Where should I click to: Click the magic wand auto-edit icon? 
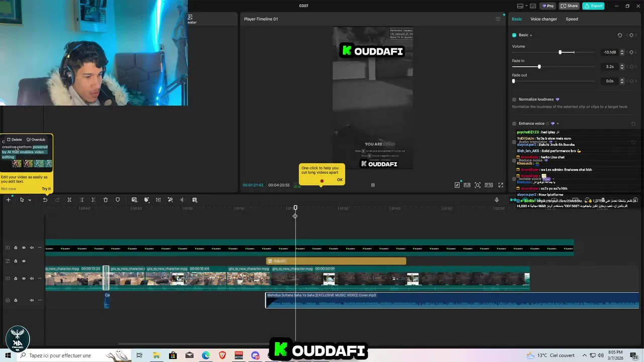[x=170, y=200]
